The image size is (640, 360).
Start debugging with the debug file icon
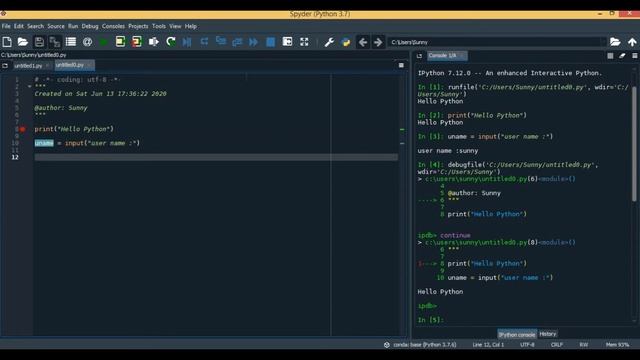pos(187,42)
